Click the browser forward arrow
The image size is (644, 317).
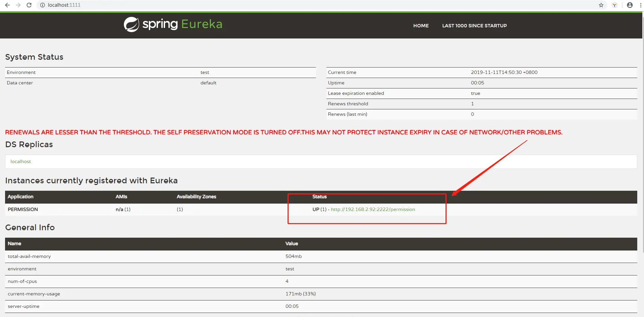point(18,5)
